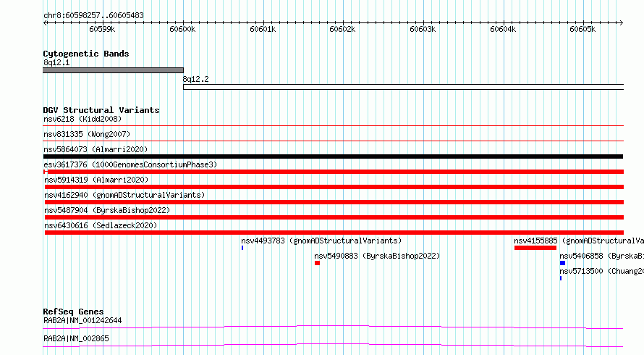This screenshot has width=644, height=355.
Task: Select the 8q12.2 band label
Action: click(x=195, y=79)
